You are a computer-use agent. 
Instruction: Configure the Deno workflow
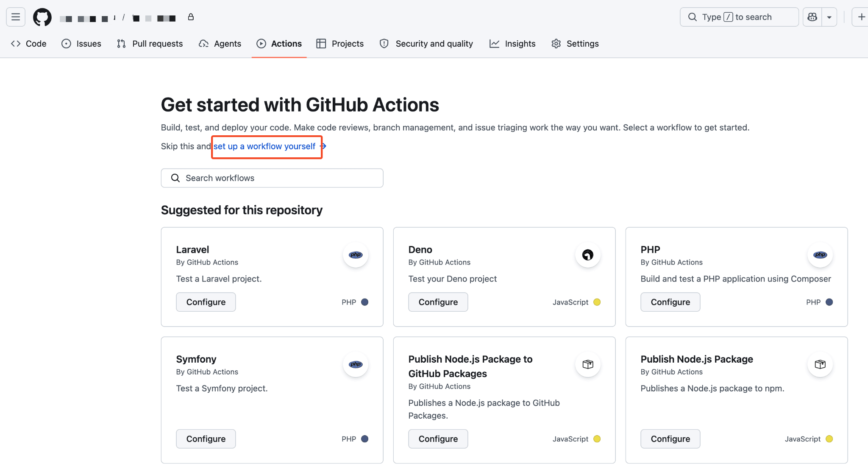[438, 302]
